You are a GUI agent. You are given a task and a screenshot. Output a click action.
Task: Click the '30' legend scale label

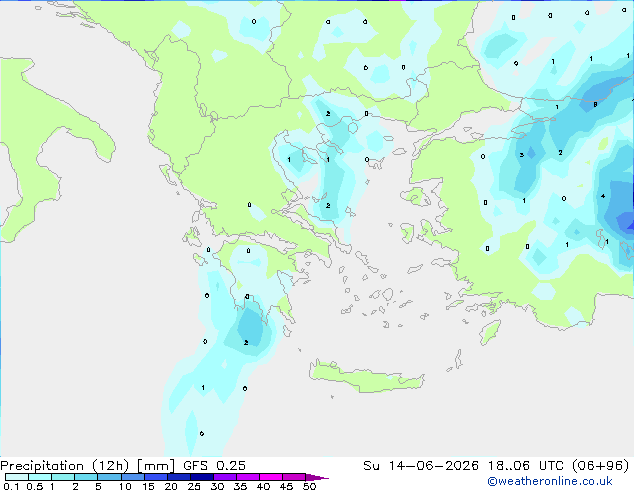217,486
